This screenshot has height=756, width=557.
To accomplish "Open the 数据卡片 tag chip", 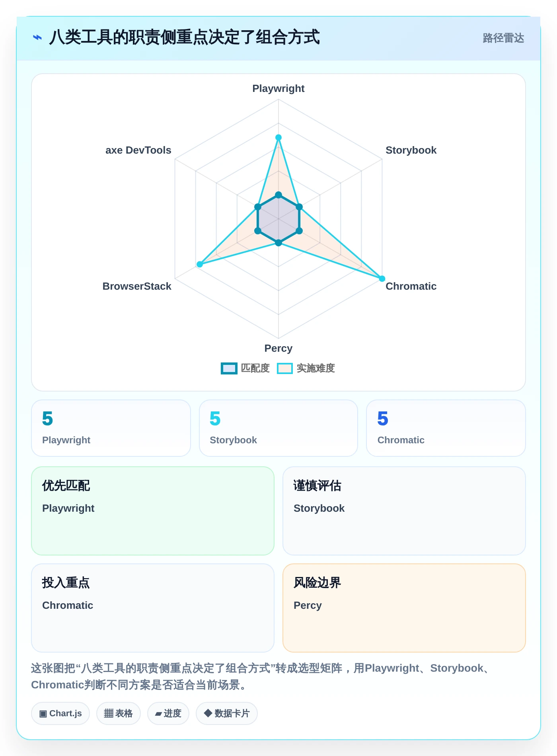I will click(227, 713).
